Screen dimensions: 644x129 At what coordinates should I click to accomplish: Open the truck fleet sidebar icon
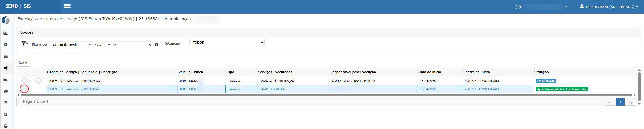point(6,91)
